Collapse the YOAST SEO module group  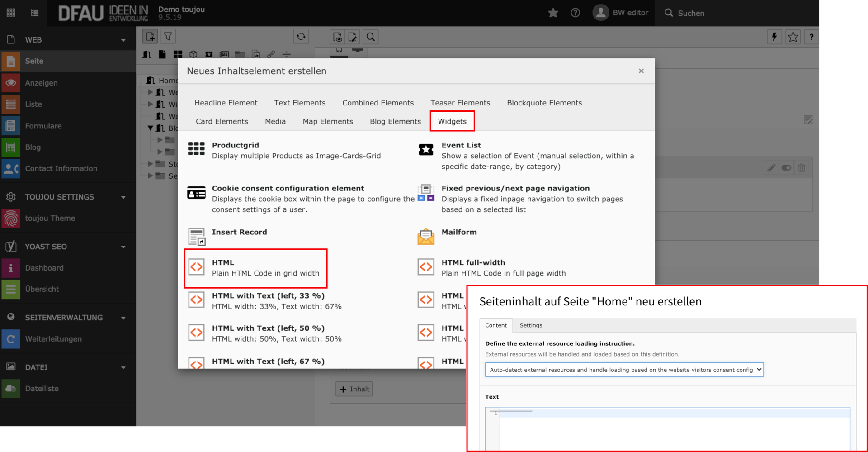click(123, 247)
